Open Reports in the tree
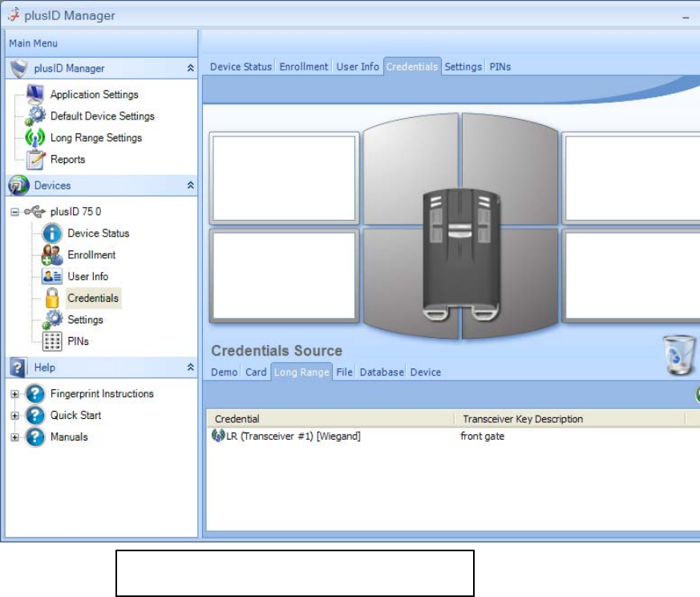This screenshot has height=597, width=700. [67, 160]
